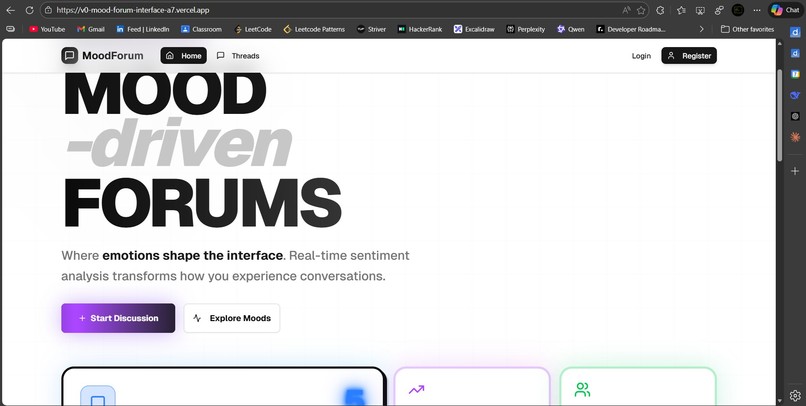Click the gray -driven heading text
The width and height of the screenshot is (806, 406).
179,143
